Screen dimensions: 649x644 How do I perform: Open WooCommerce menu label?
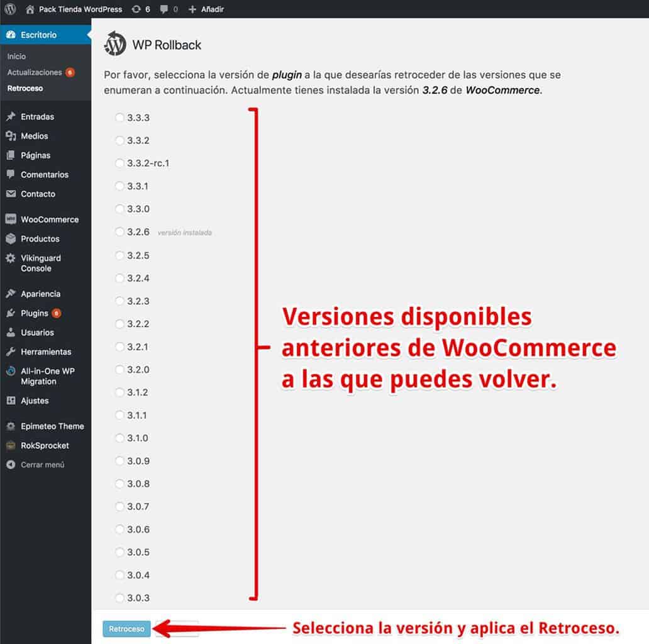50,219
